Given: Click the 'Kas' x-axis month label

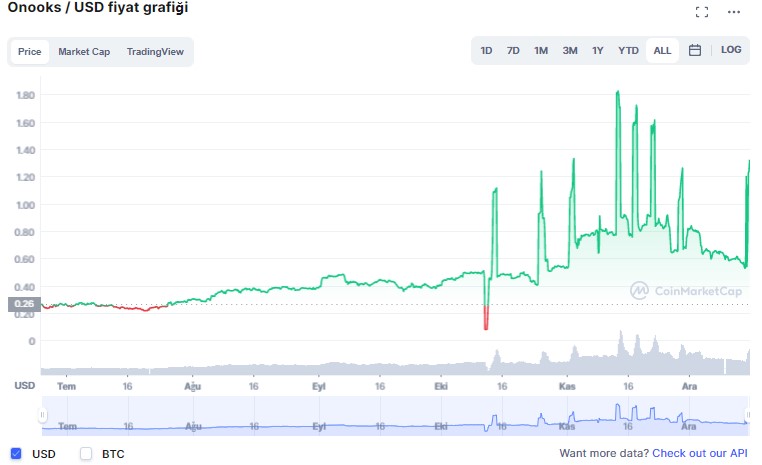Looking at the screenshot, I should coord(567,386).
